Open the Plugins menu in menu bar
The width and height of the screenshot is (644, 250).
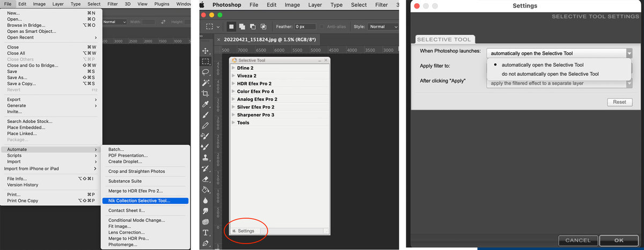pyautogui.click(x=163, y=4)
